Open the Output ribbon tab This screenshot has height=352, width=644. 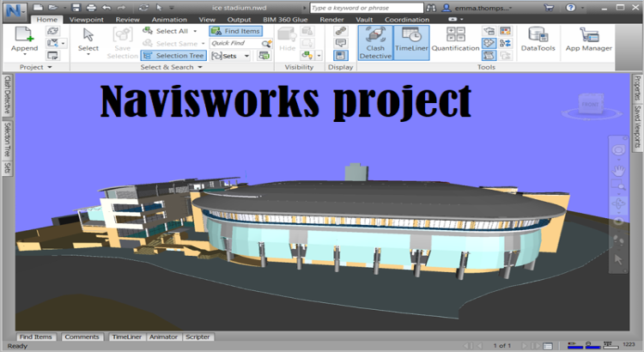click(239, 19)
